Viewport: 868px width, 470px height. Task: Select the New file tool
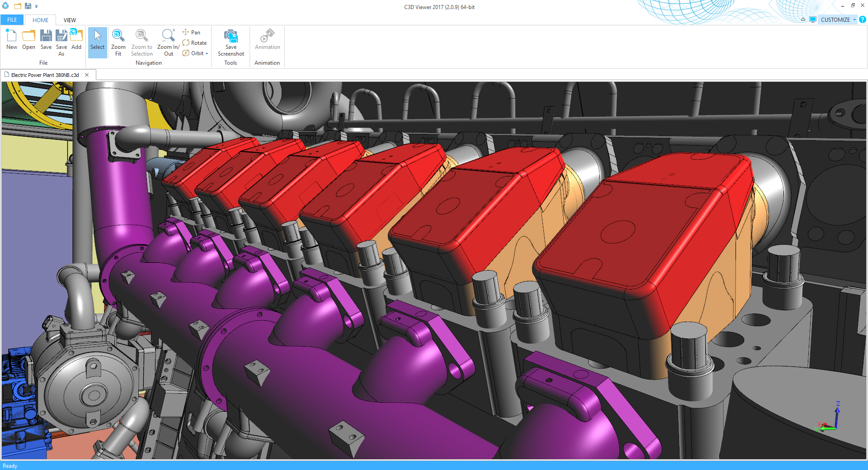pos(11,41)
